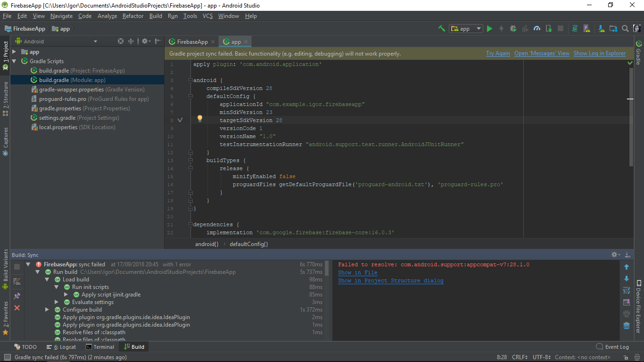Hide the Project panel
The image size is (644, 362).
point(157,41)
